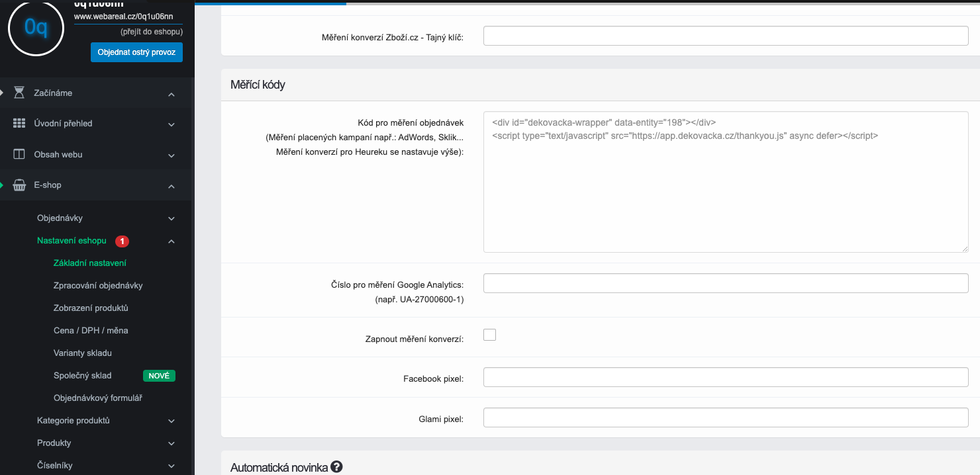
Task: Expand the Začínáme menu chevron
Action: [171, 94]
